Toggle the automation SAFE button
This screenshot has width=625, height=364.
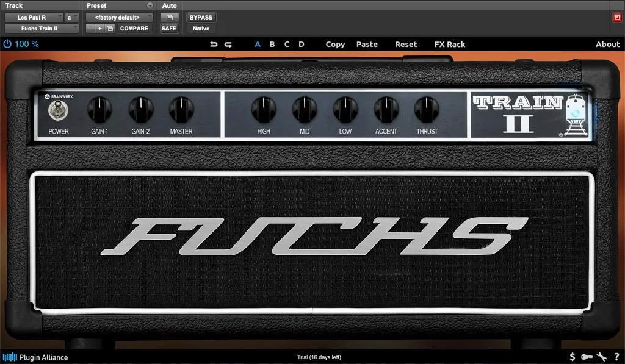tap(169, 28)
